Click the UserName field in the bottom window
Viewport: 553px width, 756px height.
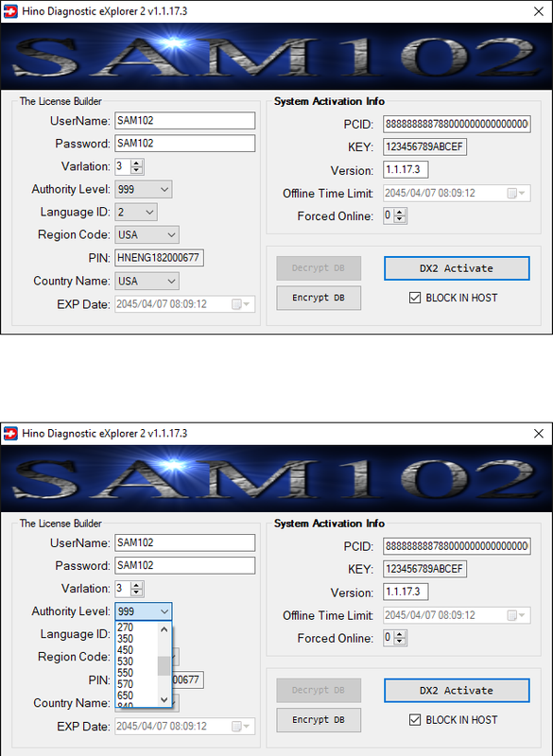pos(184,542)
